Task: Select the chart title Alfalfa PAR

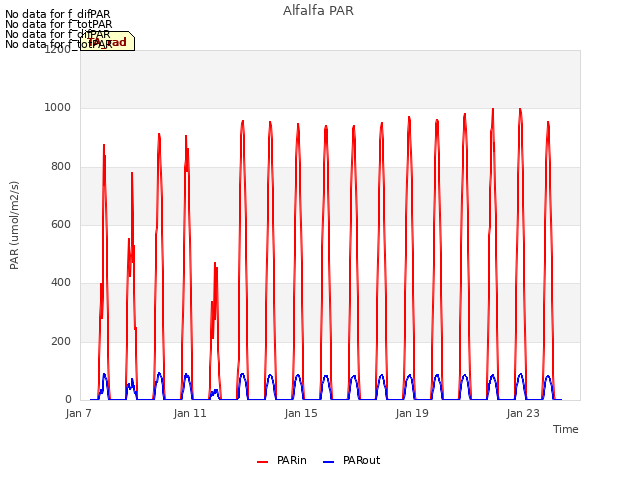Action: (318, 11)
